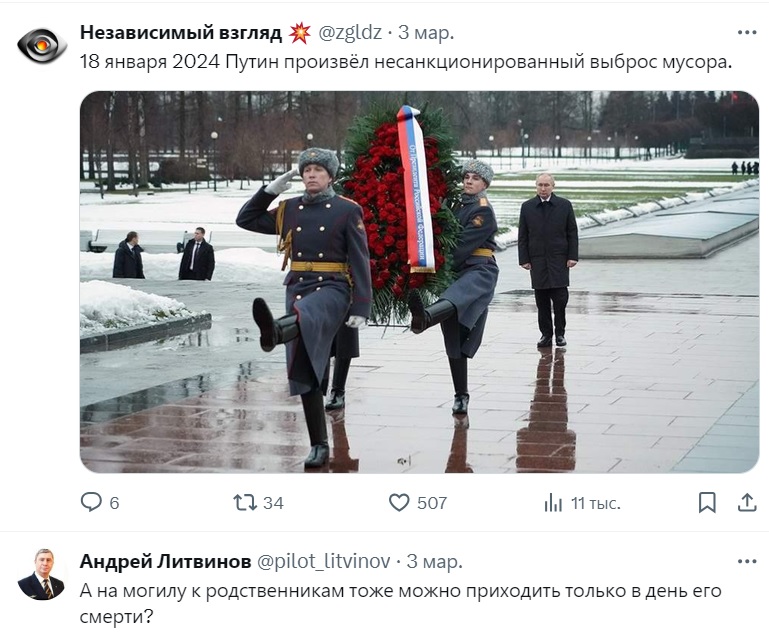Expand the more options menu on the first post
Image resolution: width=769 pixels, height=641 pixels.
[x=747, y=32]
